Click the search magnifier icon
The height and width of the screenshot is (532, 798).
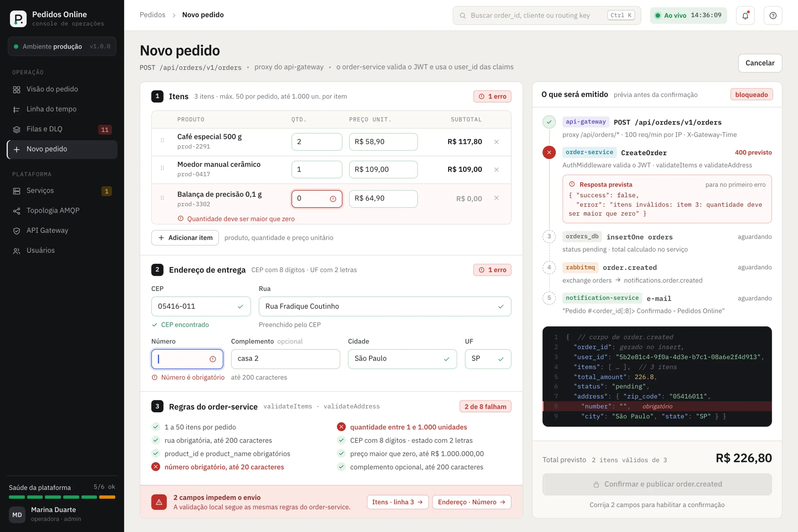(x=463, y=15)
